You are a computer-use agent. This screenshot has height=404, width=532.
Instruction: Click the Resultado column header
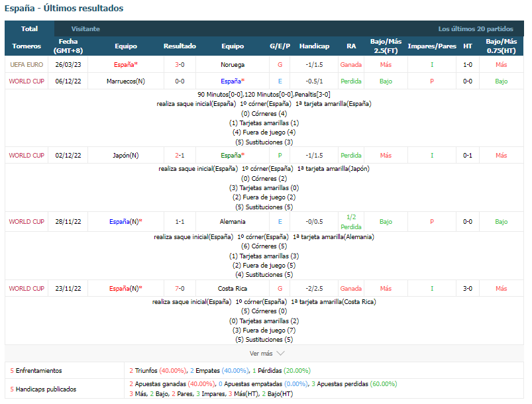(x=180, y=46)
